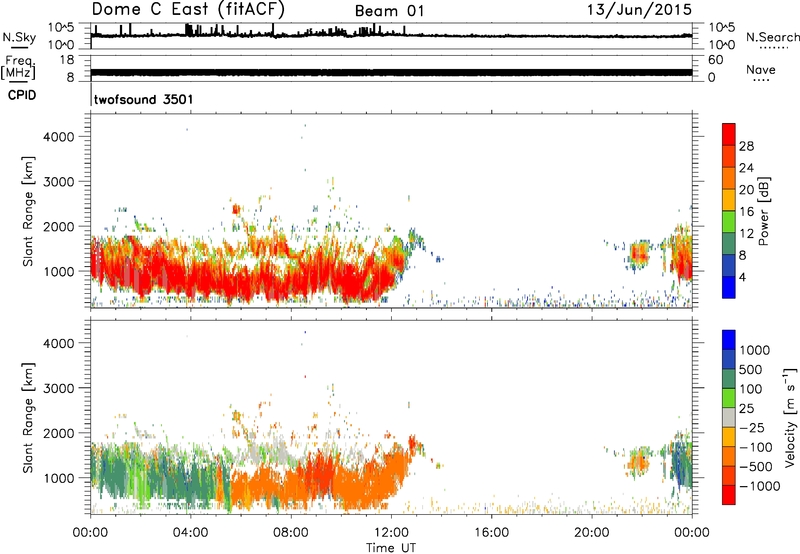This screenshot has height=554, width=800.
Task: Click the light green 25–100 Velocity color segment
Action: point(729,398)
